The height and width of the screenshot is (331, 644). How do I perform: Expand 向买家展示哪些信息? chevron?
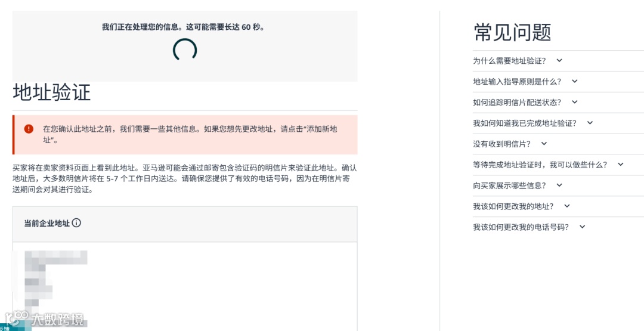click(559, 185)
